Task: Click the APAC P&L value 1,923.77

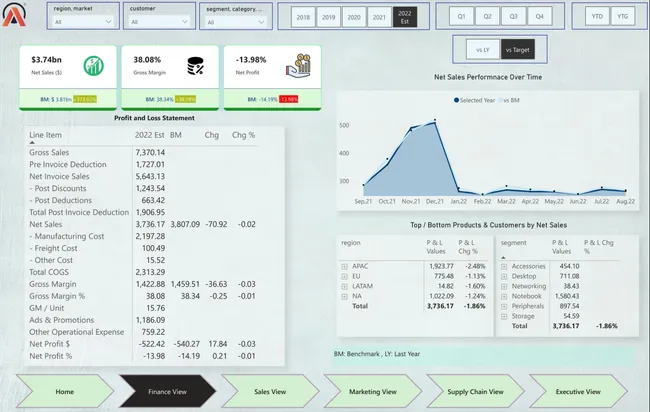Action: coord(441,266)
